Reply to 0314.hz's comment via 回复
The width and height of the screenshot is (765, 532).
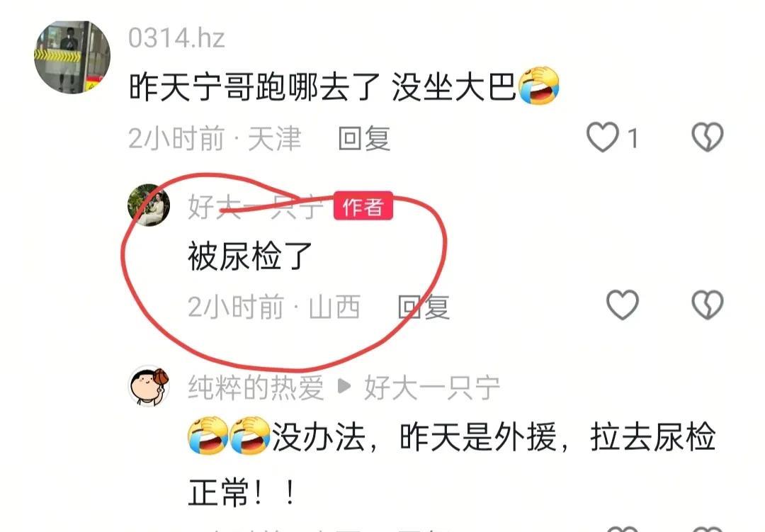(x=364, y=139)
